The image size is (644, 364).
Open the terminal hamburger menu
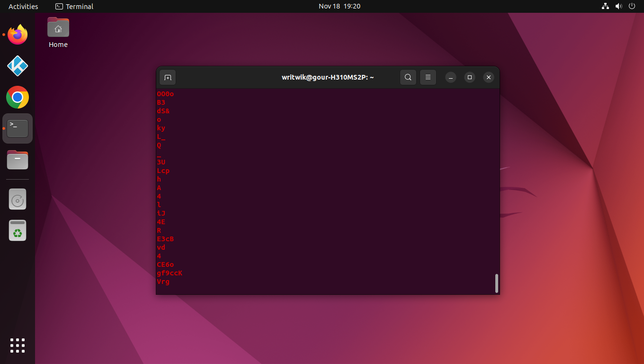click(x=428, y=77)
